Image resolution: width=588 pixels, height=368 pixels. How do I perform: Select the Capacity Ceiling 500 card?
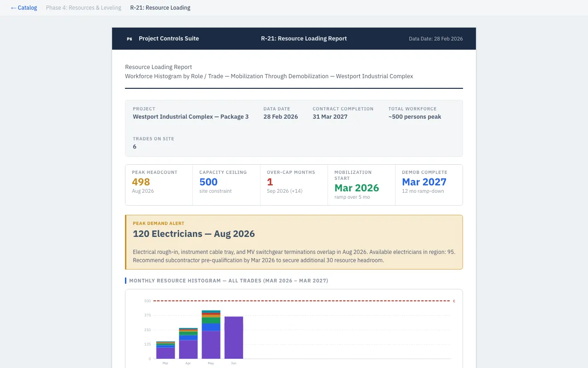coord(226,184)
